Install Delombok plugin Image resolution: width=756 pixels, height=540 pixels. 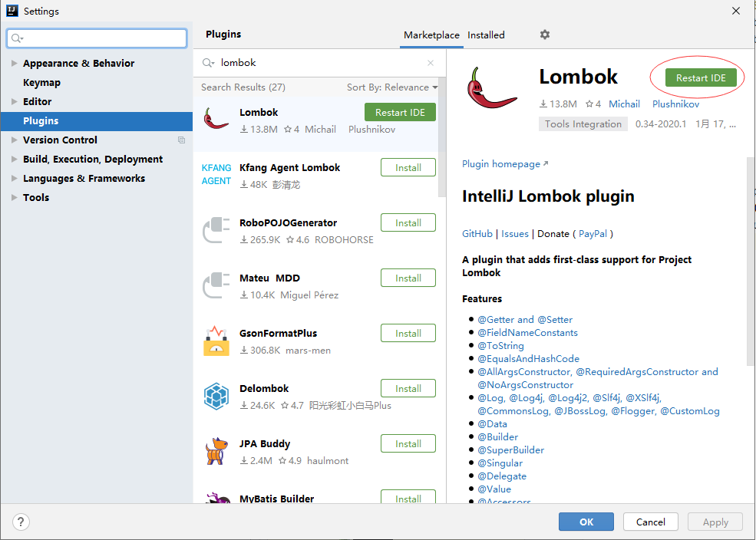tap(408, 388)
